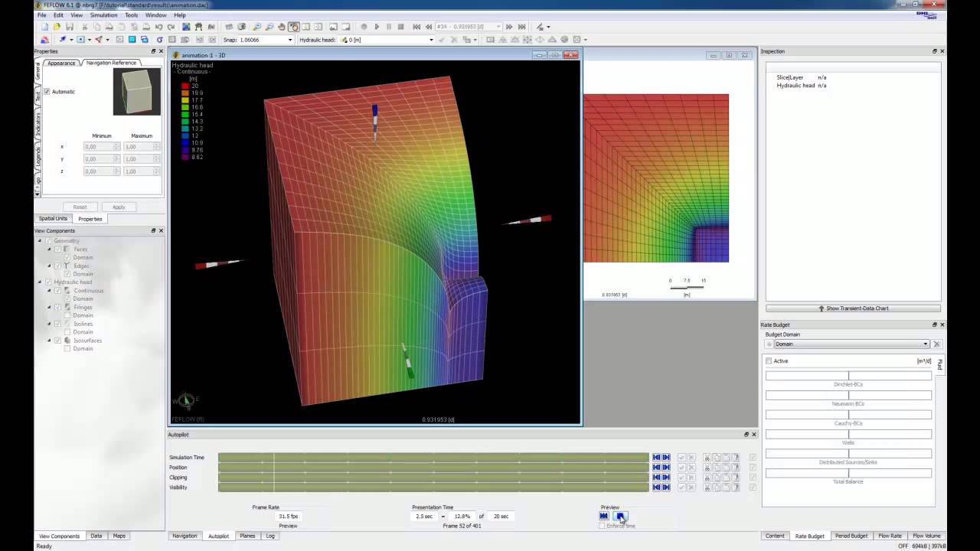
Task: Click the Cut scissors icon in toolbar
Action: [x=85, y=27]
